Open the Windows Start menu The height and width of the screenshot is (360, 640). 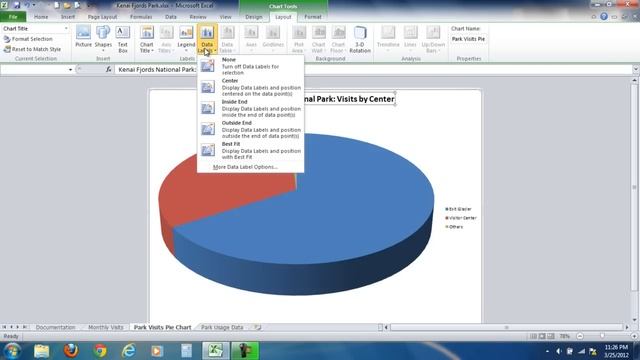(x=12, y=351)
